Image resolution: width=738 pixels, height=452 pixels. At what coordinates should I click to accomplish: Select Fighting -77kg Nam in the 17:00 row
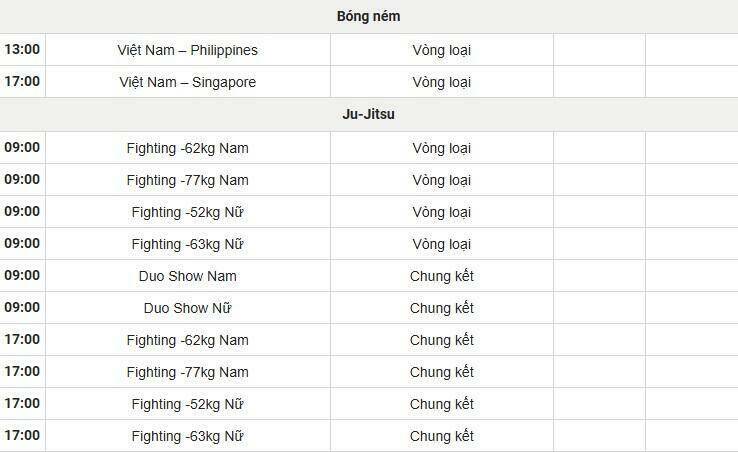pos(188,372)
